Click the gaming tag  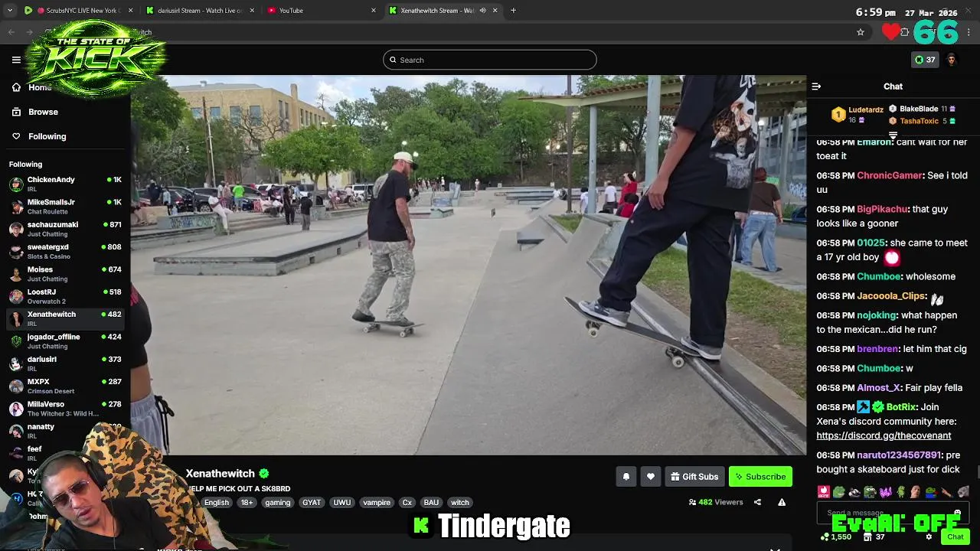pos(277,503)
